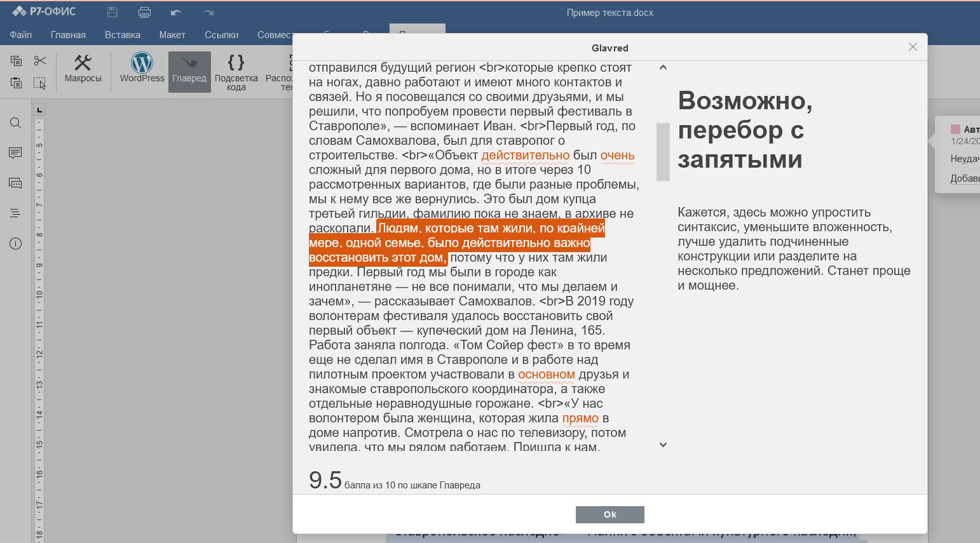The image size is (980, 543).
Task: Click the copy icon in toolbar
Action: pos(16,60)
